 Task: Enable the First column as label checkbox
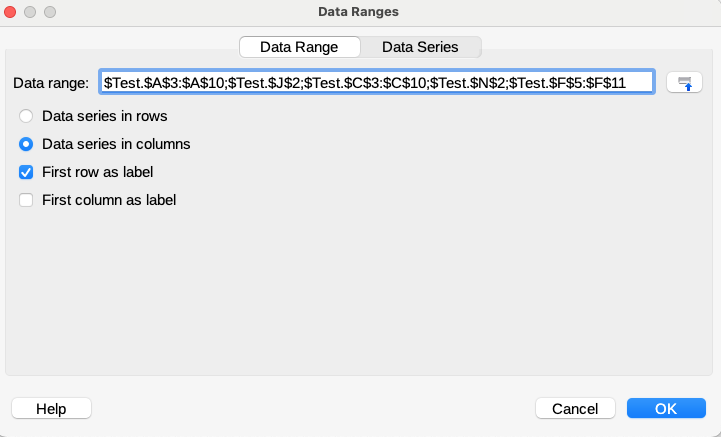[x=27, y=200]
